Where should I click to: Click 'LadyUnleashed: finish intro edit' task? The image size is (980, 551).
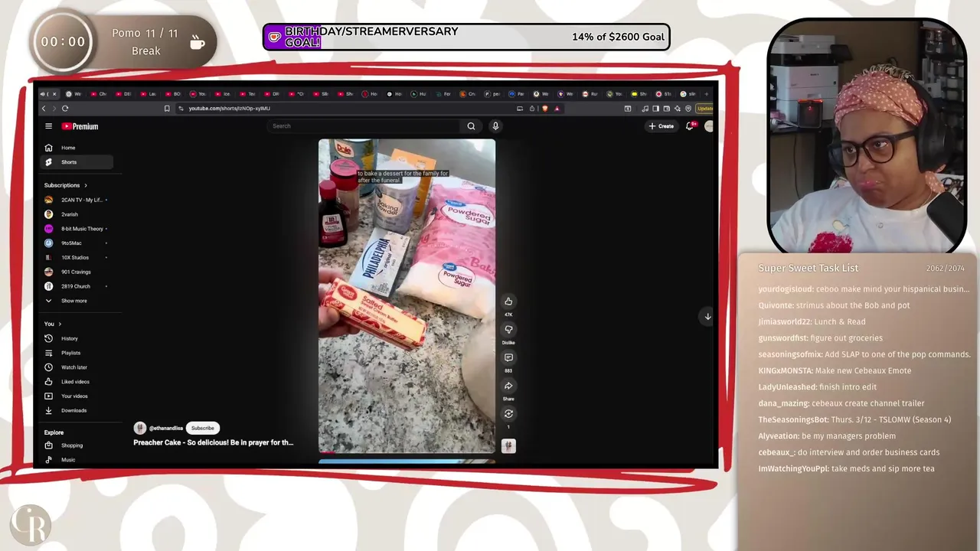click(x=817, y=386)
